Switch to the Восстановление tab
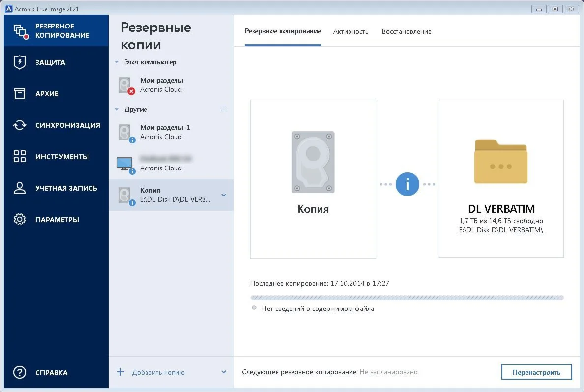The width and height of the screenshot is (584, 392). tap(407, 31)
